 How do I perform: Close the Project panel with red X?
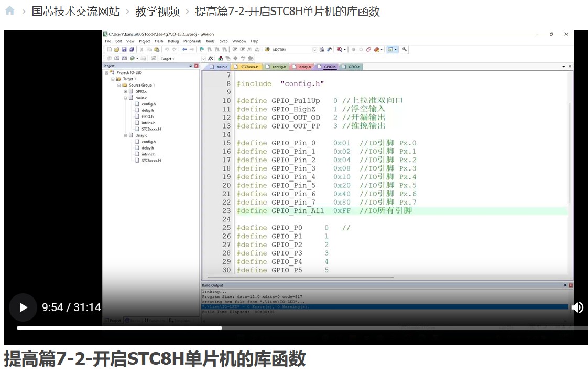click(x=196, y=66)
